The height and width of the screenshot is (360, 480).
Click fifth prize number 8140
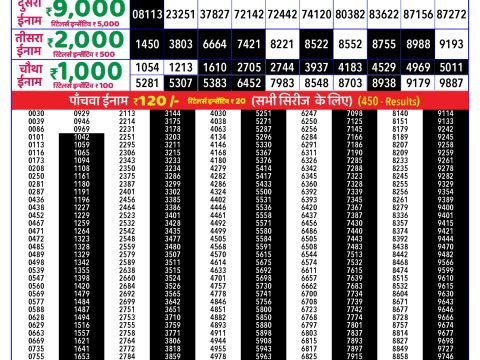(400, 114)
